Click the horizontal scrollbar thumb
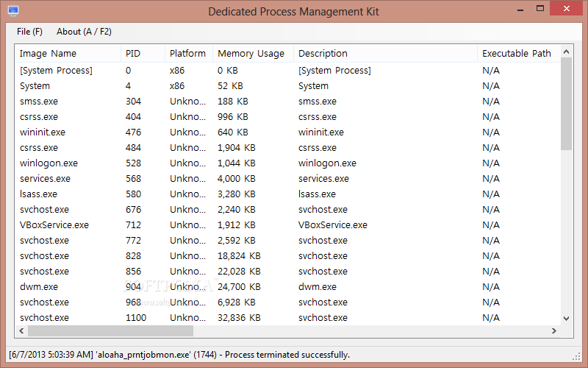 pos(111,330)
